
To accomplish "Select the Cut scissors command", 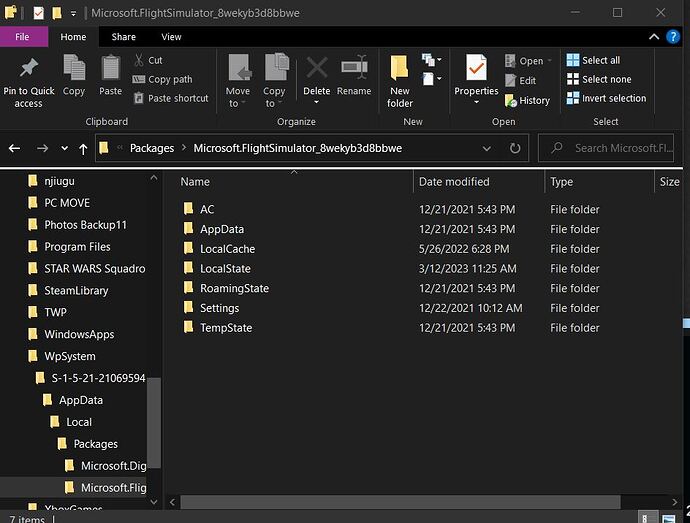I will (x=148, y=60).
